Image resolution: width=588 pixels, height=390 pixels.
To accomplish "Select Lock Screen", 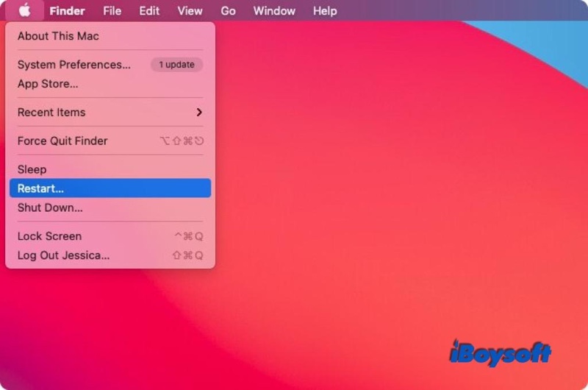I will coord(49,236).
